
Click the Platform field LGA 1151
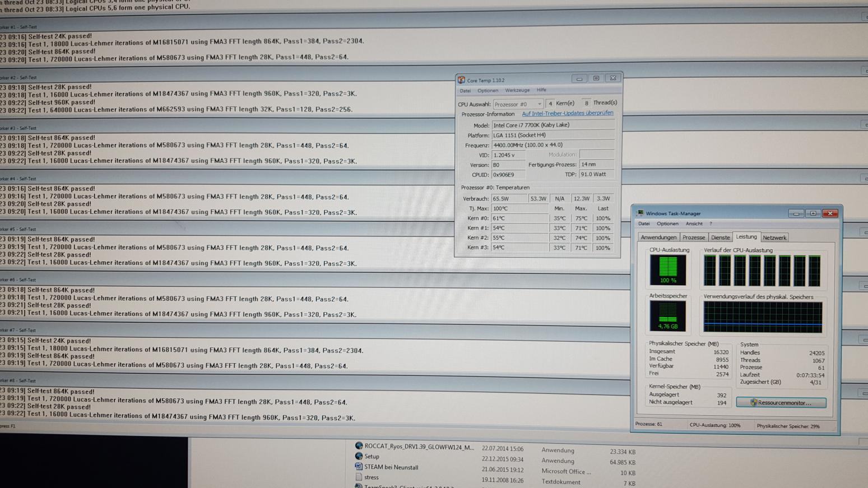(x=553, y=135)
